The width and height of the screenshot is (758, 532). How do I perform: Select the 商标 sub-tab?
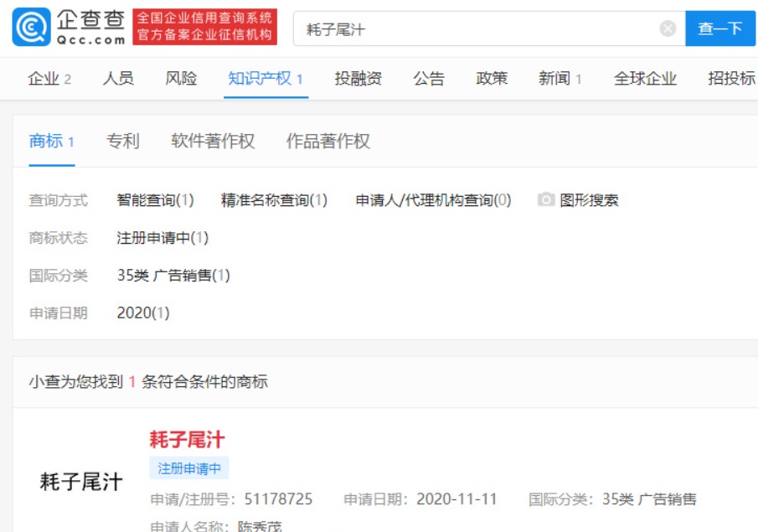click(x=52, y=142)
